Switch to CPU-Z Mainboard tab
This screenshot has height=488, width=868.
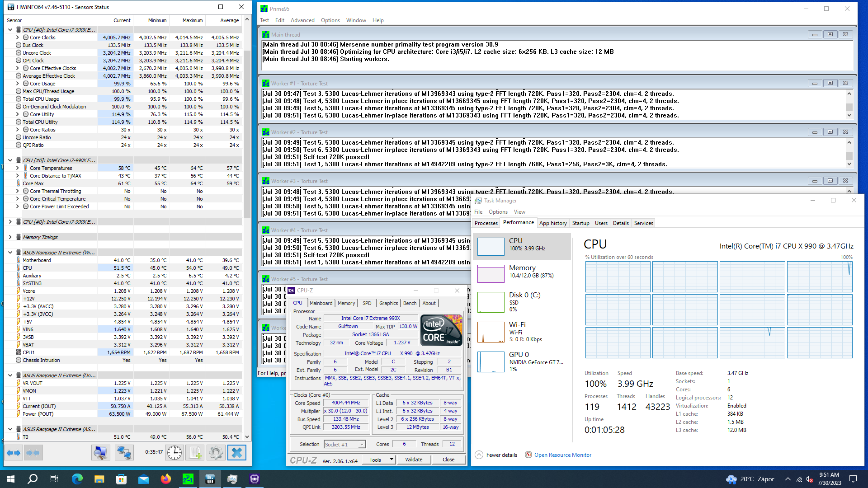coord(321,303)
